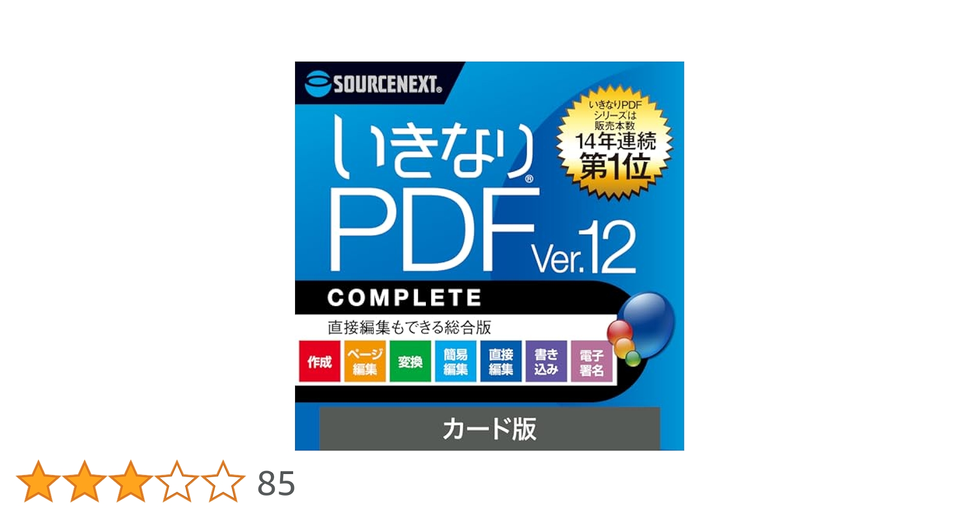Viewport: 980px width, 513px height.
Task: Click the SOURCENEXT logo
Action: tap(374, 84)
